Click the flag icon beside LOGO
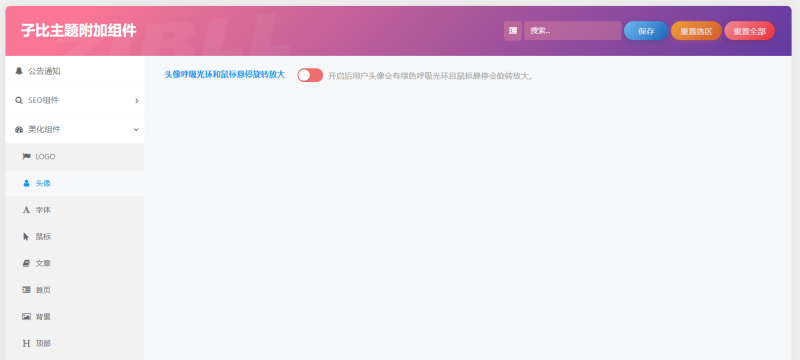This screenshot has height=360, width=800. [x=27, y=157]
